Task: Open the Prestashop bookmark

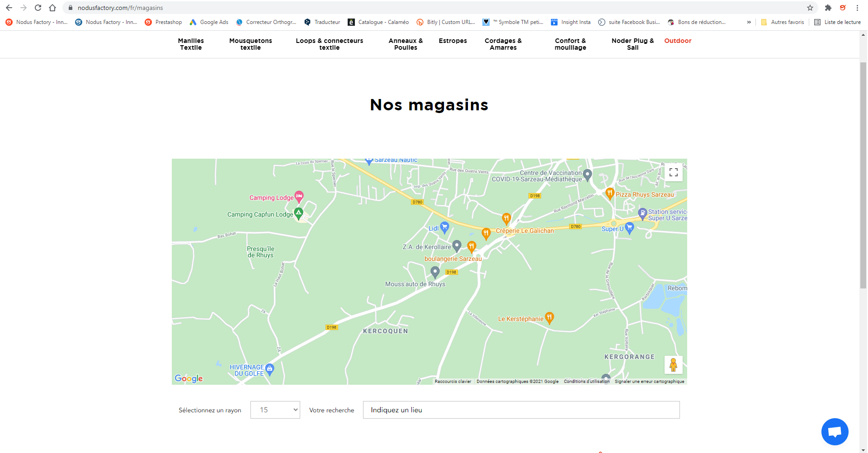Action: pyautogui.click(x=163, y=22)
